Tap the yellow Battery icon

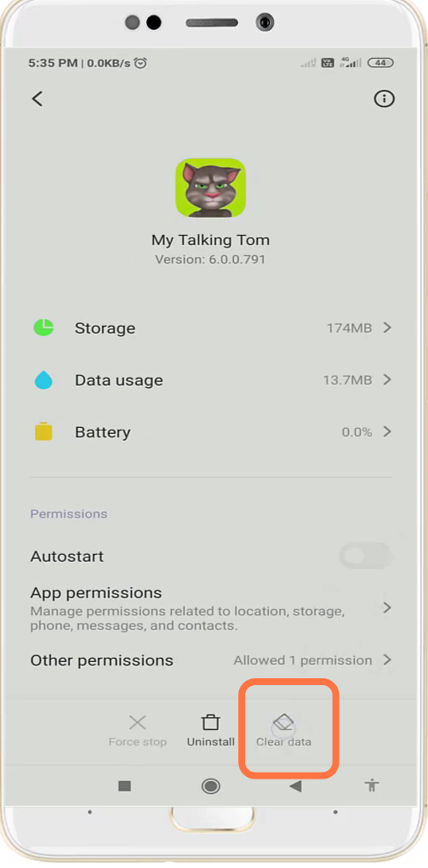point(43,431)
